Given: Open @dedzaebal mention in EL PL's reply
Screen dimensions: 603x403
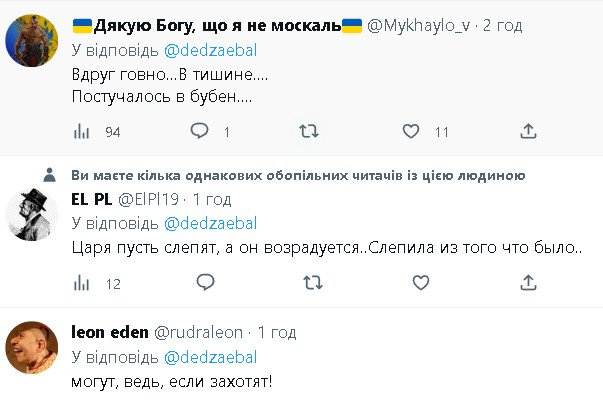Looking at the screenshot, I should coord(210,222).
